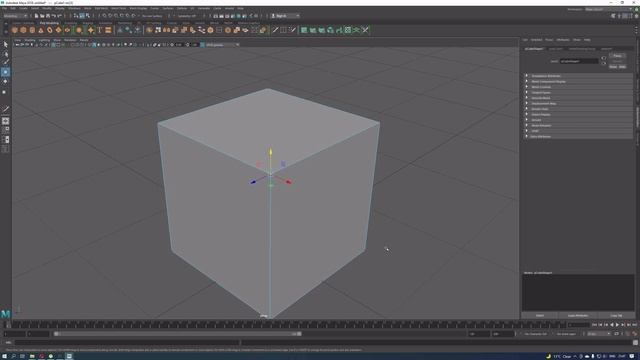Play the animation forwards

coord(617,325)
